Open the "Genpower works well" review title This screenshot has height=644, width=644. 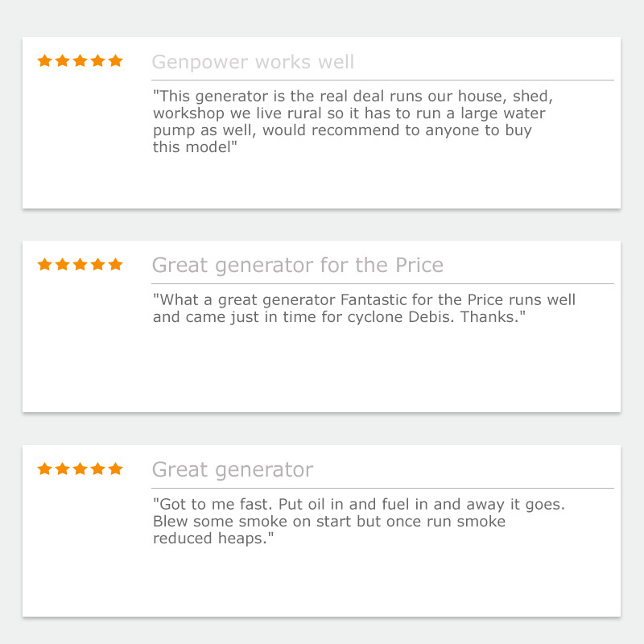(253, 62)
